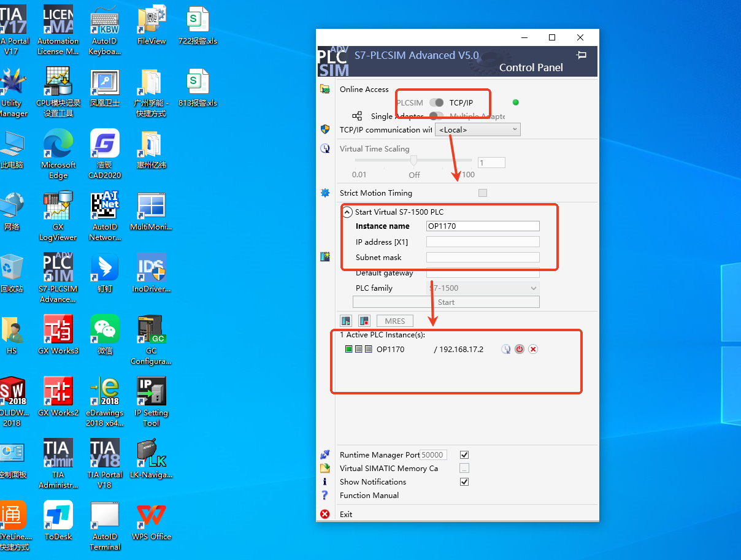Click the Show Notifications info icon
Image resolution: width=741 pixels, height=560 pixels.
[325, 481]
